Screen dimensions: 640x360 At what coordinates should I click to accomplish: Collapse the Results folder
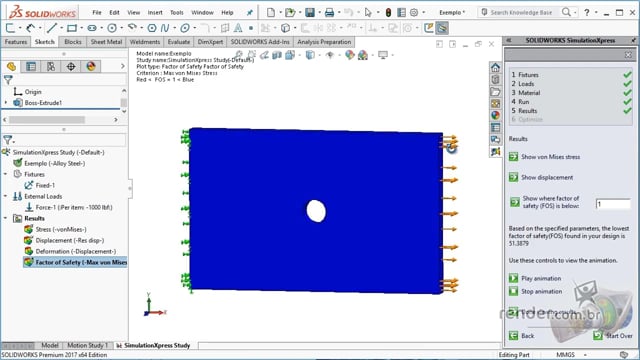coord(6,218)
